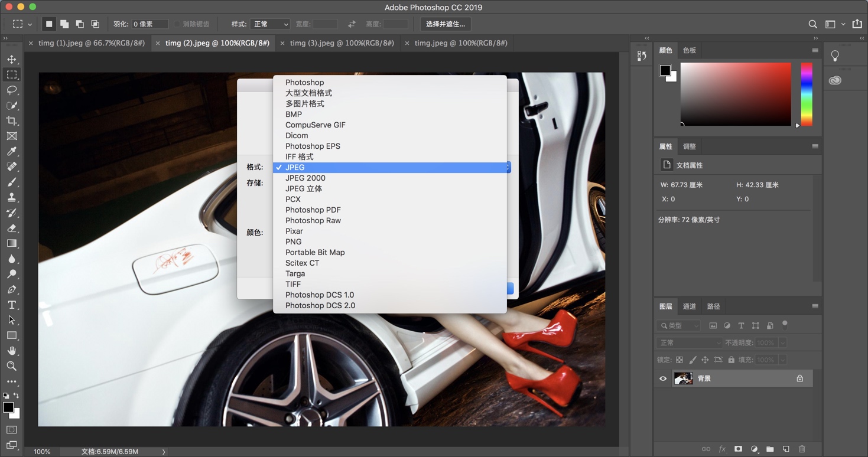Select the Lasso tool
The height and width of the screenshot is (457, 868).
click(11, 90)
